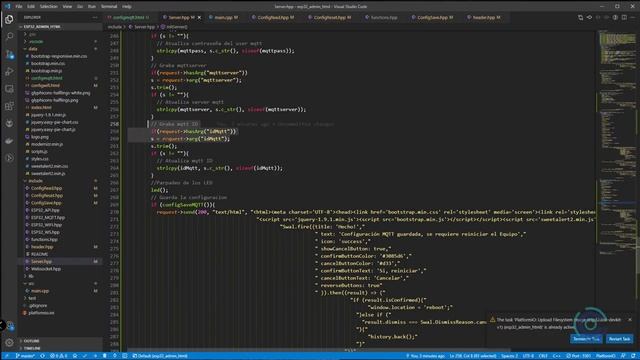Open the Terminal menu
The image size is (640, 360).
(x=109, y=7)
